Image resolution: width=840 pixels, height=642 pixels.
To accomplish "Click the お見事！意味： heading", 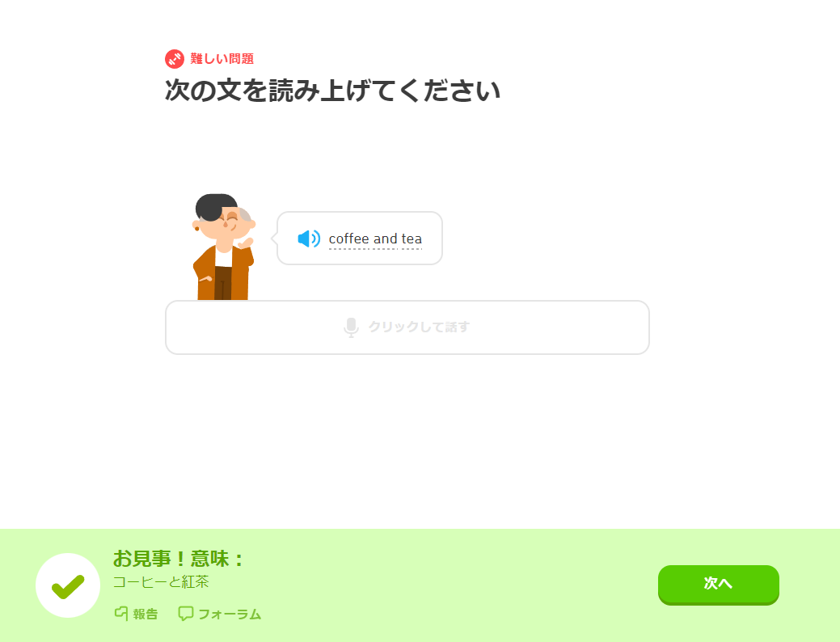I will [x=179, y=559].
